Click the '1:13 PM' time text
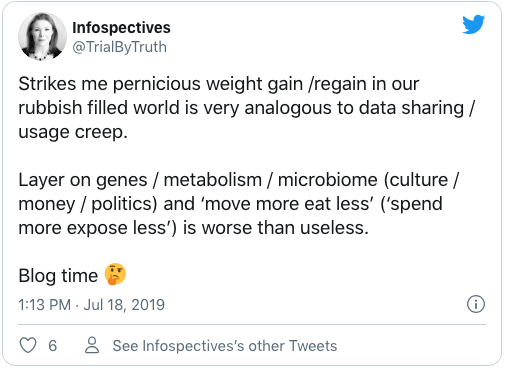 (x=44, y=305)
